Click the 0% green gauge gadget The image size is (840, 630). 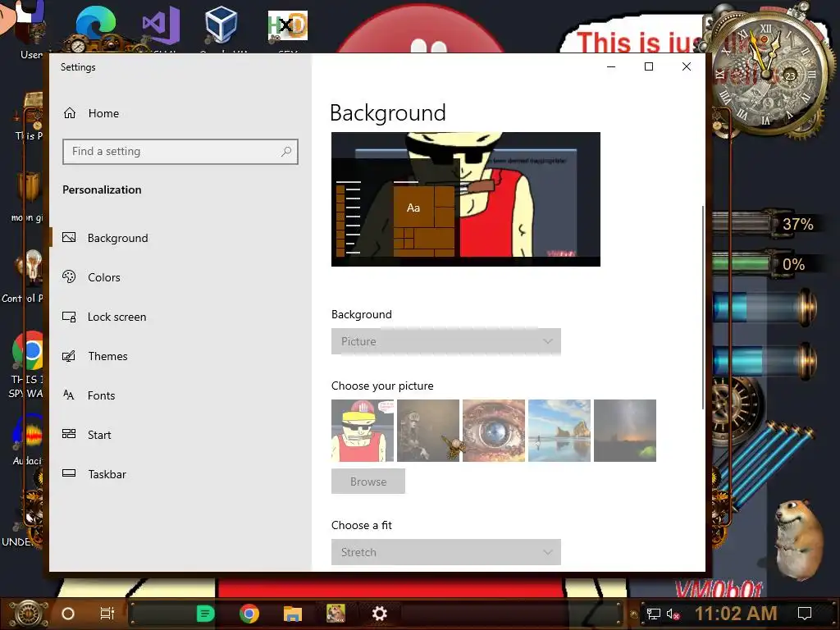(x=766, y=263)
